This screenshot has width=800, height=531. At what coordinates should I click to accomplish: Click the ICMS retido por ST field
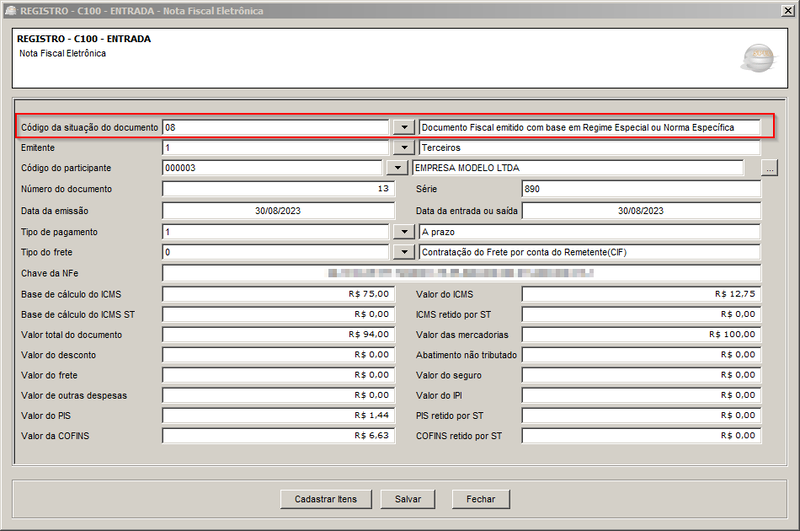click(x=641, y=314)
